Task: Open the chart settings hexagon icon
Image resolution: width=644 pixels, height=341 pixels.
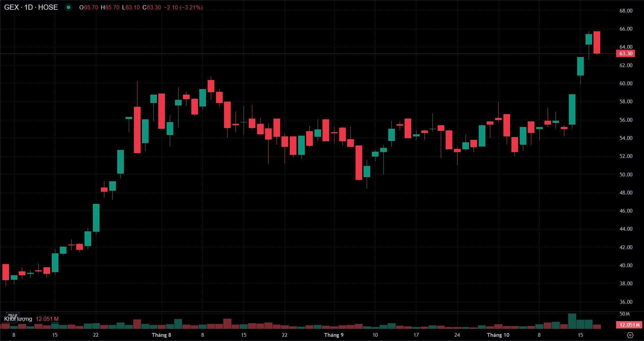Action: point(630,335)
